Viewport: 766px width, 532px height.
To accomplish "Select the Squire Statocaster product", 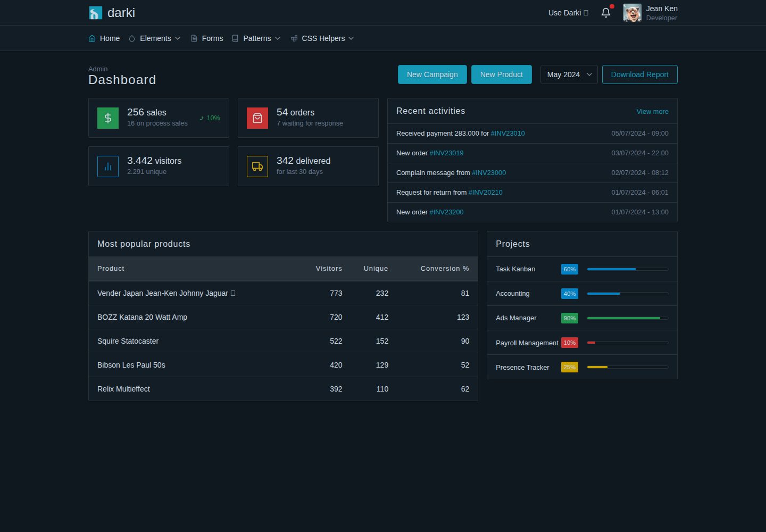I will pyautogui.click(x=128, y=341).
